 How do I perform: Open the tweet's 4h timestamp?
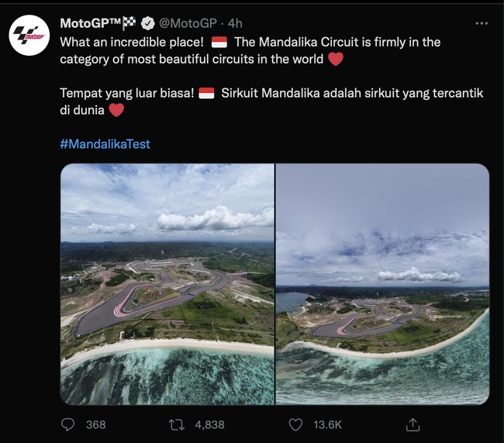[235, 22]
